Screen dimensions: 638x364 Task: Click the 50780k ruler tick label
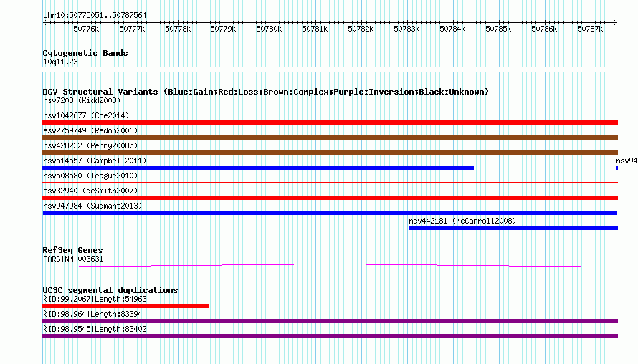click(x=269, y=29)
